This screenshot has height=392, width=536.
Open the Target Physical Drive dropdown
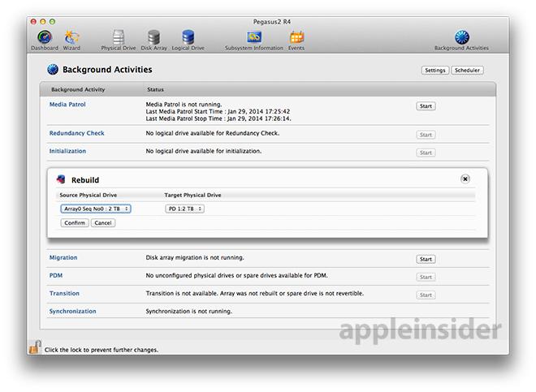click(x=184, y=209)
